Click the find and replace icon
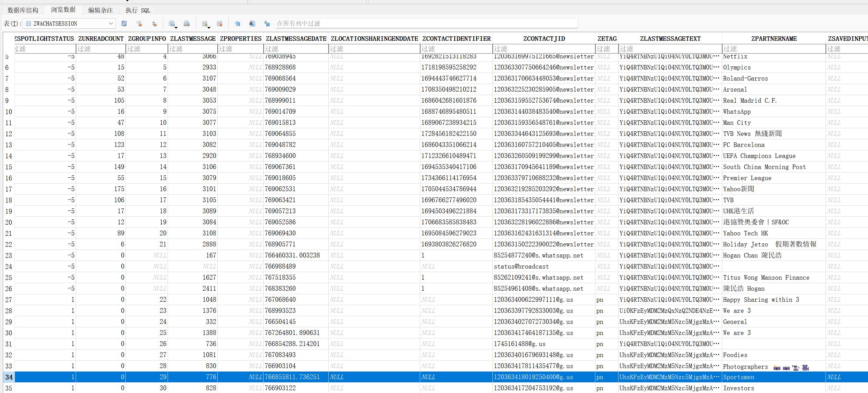The width and height of the screenshot is (868, 393). click(267, 24)
